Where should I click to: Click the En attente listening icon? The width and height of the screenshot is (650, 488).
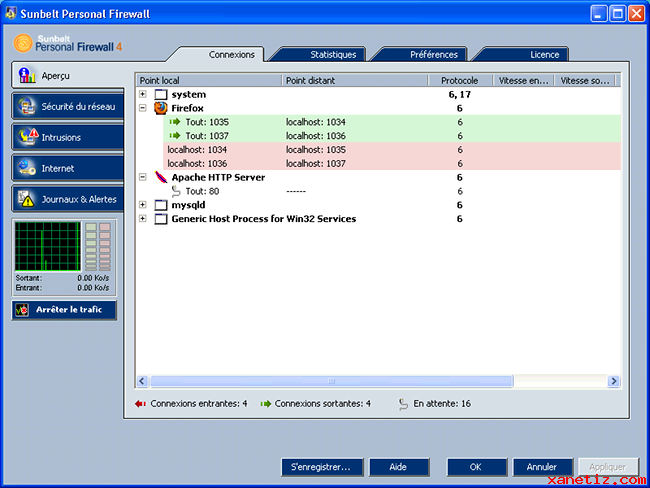pos(403,404)
